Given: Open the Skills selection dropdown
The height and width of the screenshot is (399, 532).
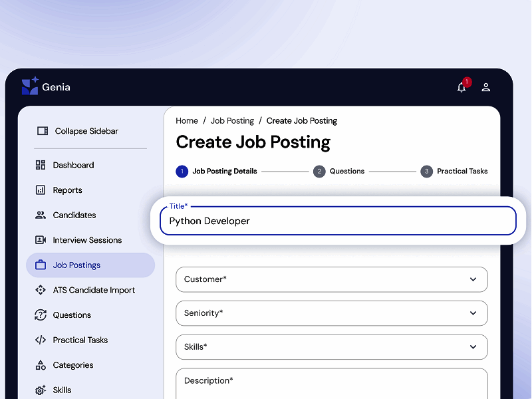Looking at the screenshot, I should [331, 346].
